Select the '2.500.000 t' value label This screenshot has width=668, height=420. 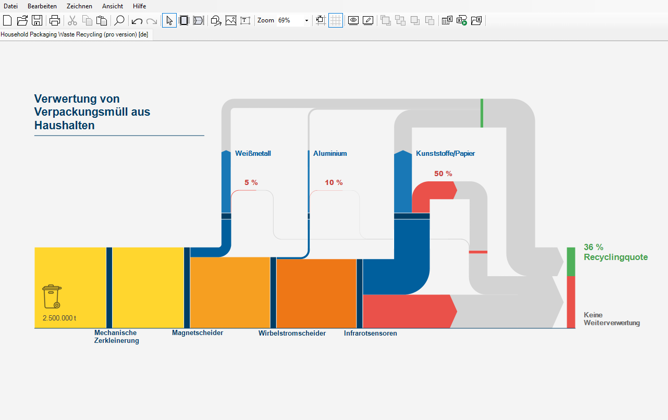pyautogui.click(x=59, y=318)
